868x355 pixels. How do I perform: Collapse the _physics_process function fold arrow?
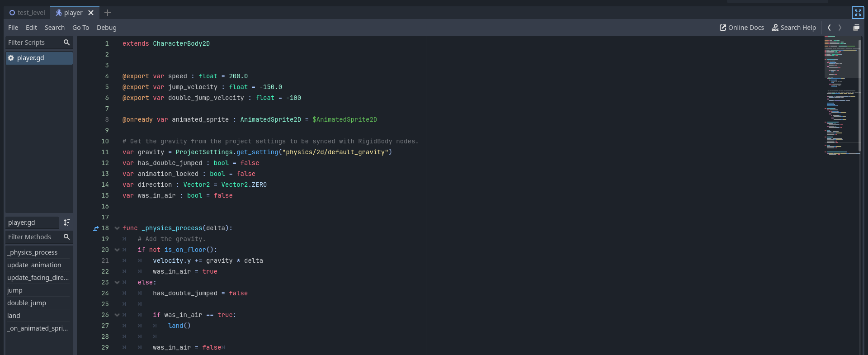tap(117, 228)
